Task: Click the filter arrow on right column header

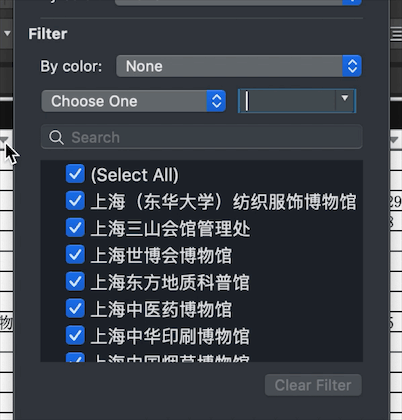Action: (394, 140)
